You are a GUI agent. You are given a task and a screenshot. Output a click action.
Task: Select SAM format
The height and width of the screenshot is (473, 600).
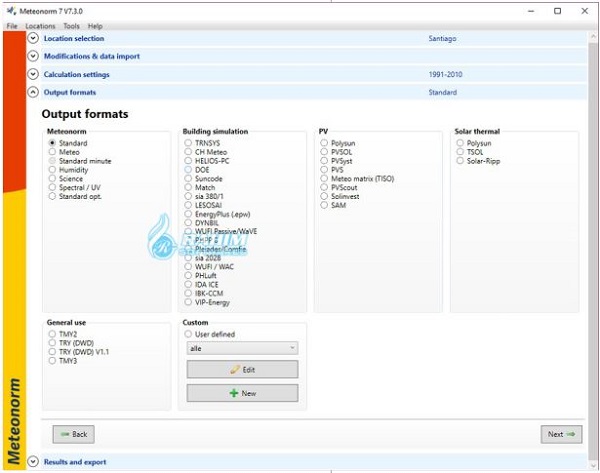324,205
